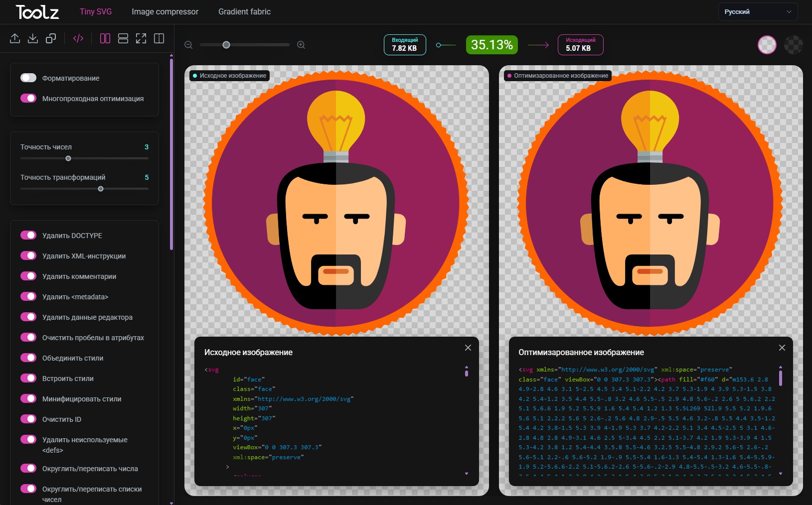Close the Оптимизарованное изображение code panel
Viewport: 812px width, 505px height.
(782, 348)
